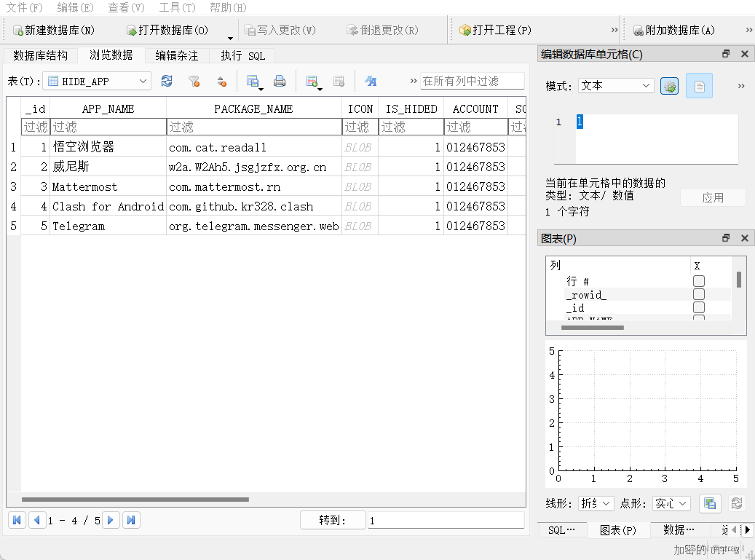Expand overflow chevron after Attach Database

[x=748, y=30]
